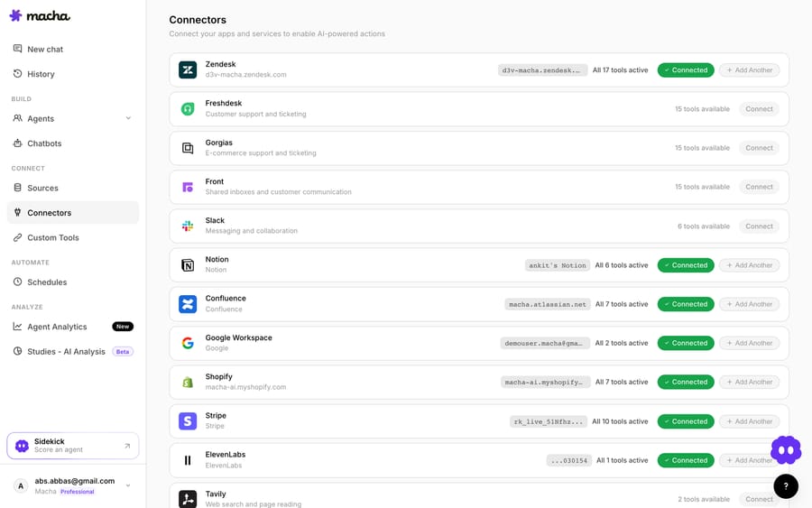Click Connected status for Google Workspace
Image resolution: width=812 pixels, height=508 pixels.
pyautogui.click(x=686, y=343)
